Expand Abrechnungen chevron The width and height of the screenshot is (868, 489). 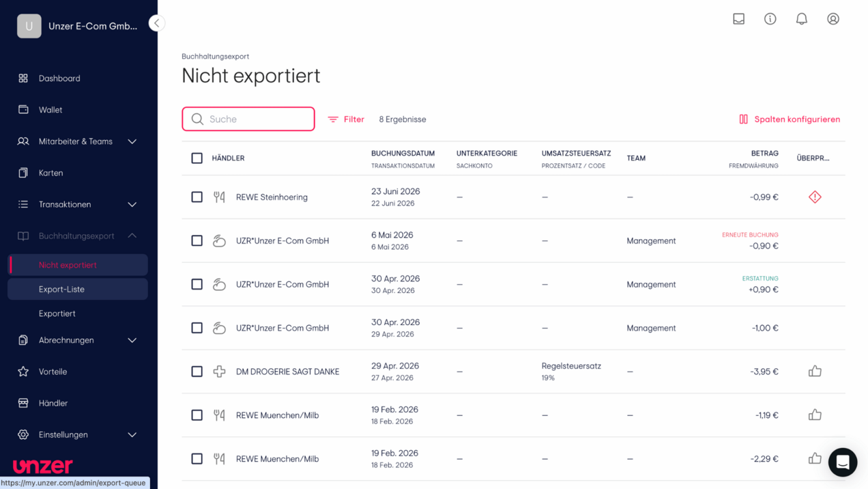[x=132, y=340]
